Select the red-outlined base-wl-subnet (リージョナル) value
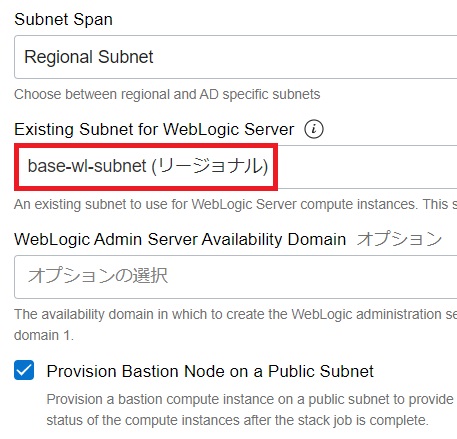This screenshot has width=457, height=439. click(x=148, y=166)
